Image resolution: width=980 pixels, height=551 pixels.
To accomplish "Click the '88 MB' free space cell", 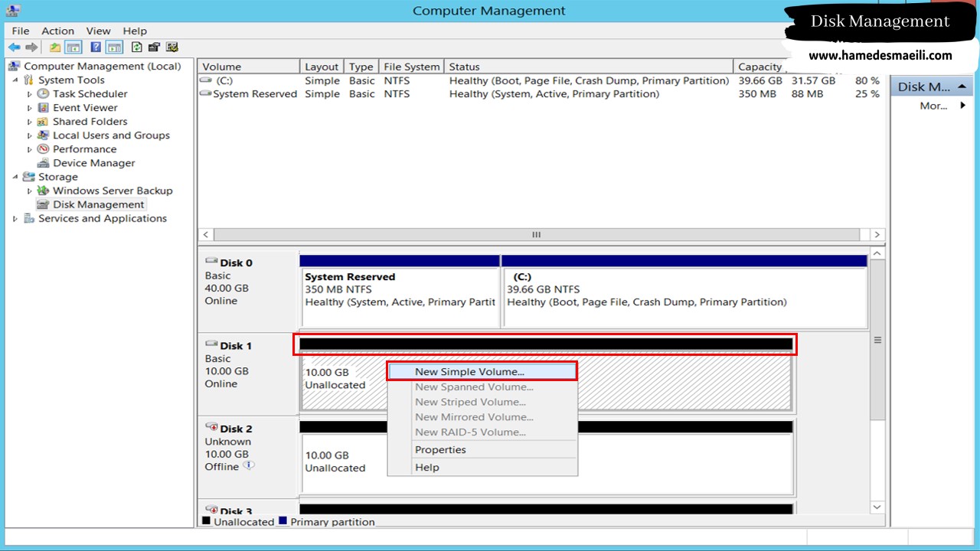I will pos(807,94).
